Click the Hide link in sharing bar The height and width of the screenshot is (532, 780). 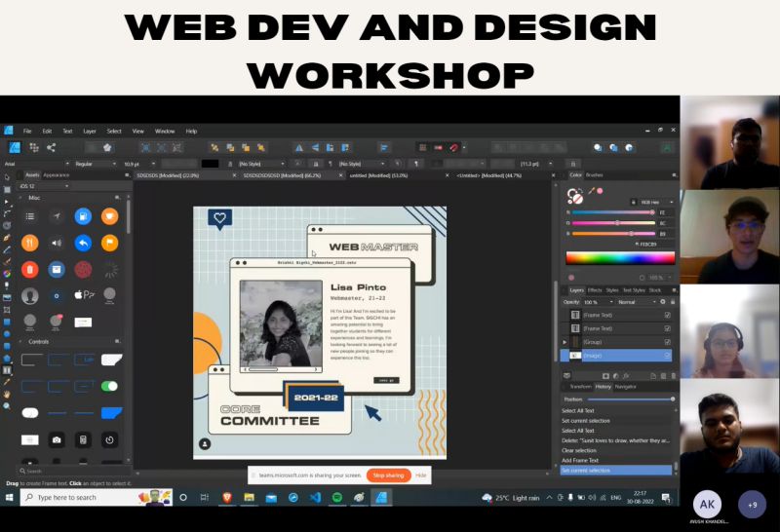pyautogui.click(x=421, y=475)
